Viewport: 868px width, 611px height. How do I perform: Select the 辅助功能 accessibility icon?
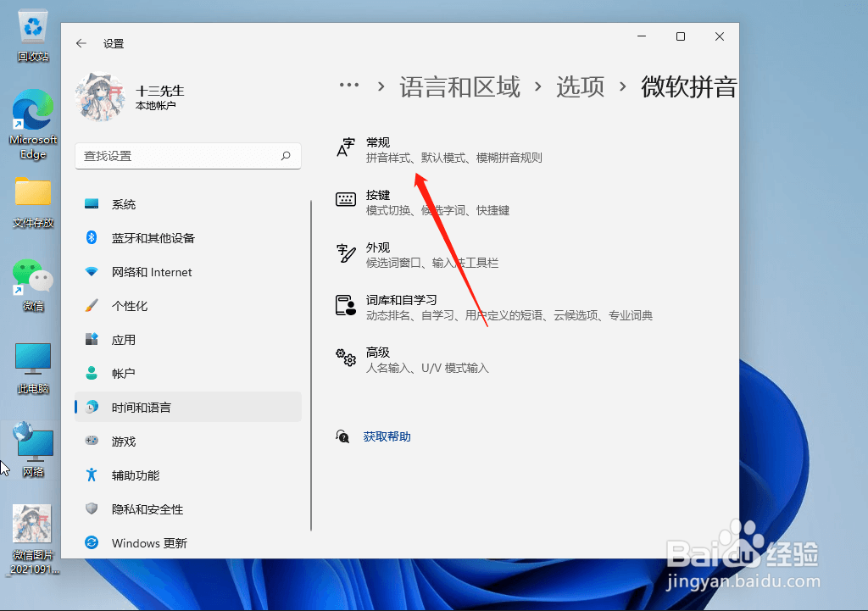(x=92, y=475)
